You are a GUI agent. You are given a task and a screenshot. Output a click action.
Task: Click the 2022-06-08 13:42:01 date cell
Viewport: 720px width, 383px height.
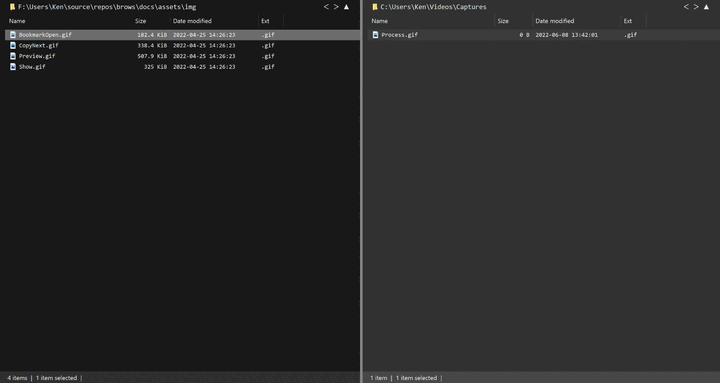tap(567, 35)
